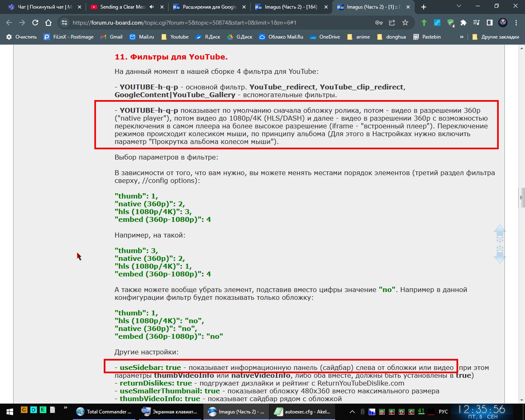Open site information icon in address bar

click(x=64, y=23)
